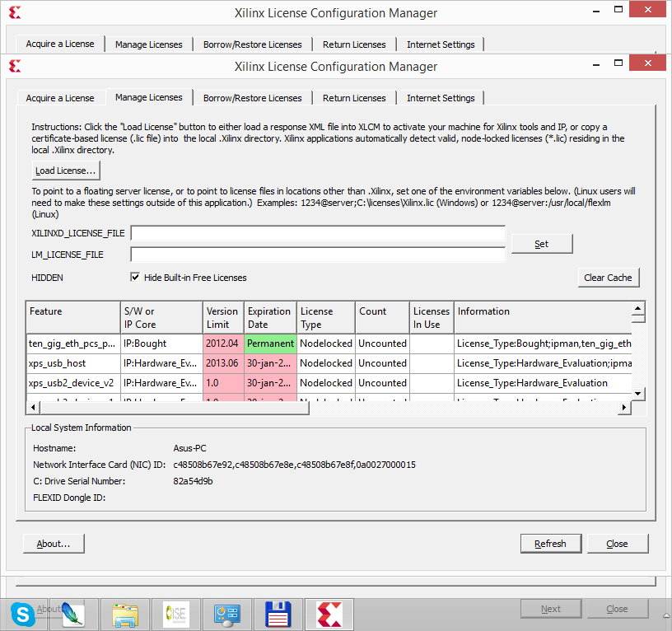Click the front window's Close button at bottom
Viewport: 672px width, 631px height.
(617, 544)
